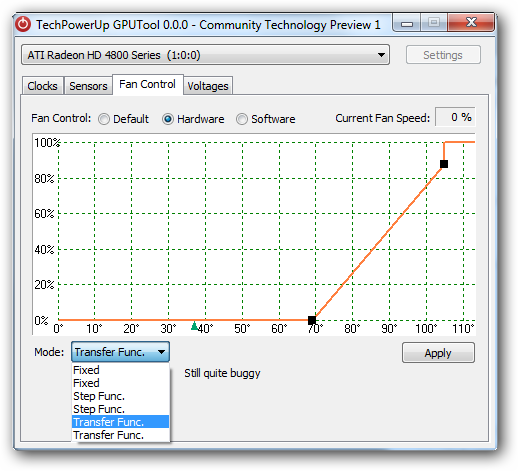The image size is (518, 471).
Task: Minimize the GPUTool window
Action: pyautogui.click(x=407, y=23)
